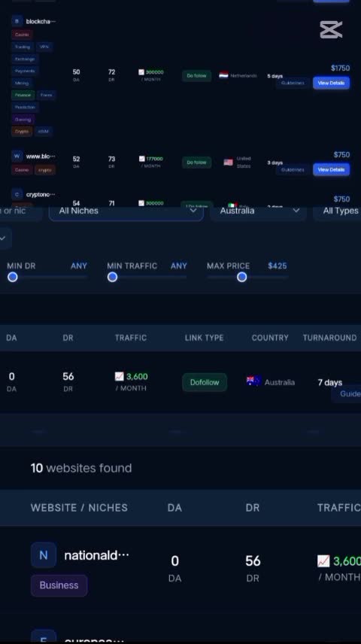Screen dimensions: 361x644
Task: Open Guidelines for the $1750 listing
Action: click(x=293, y=83)
